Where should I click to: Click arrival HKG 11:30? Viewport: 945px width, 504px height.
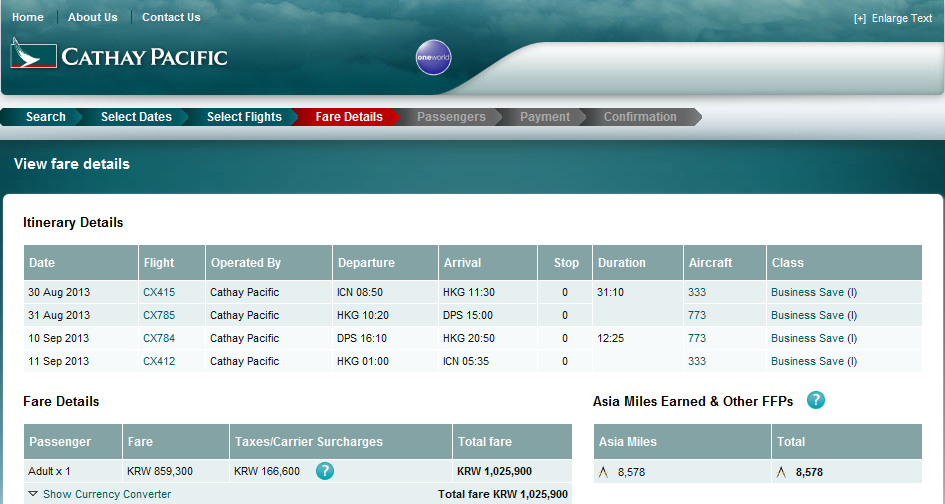[469, 292]
